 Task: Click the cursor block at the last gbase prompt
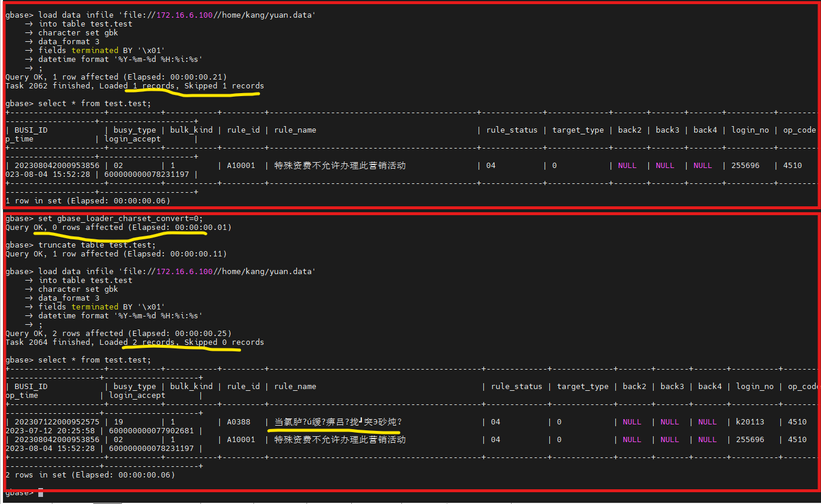point(41,493)
